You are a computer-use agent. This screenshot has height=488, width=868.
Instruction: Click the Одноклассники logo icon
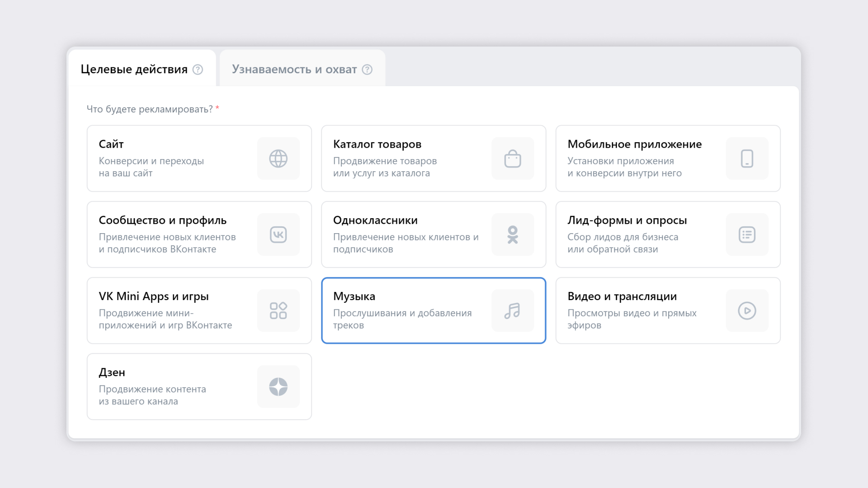[x=513, y=235]
